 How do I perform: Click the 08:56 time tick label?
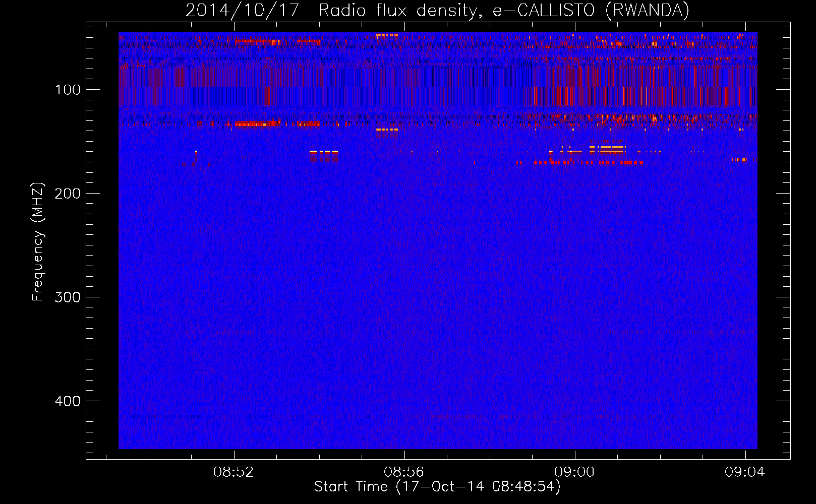(x=404, y=472)
